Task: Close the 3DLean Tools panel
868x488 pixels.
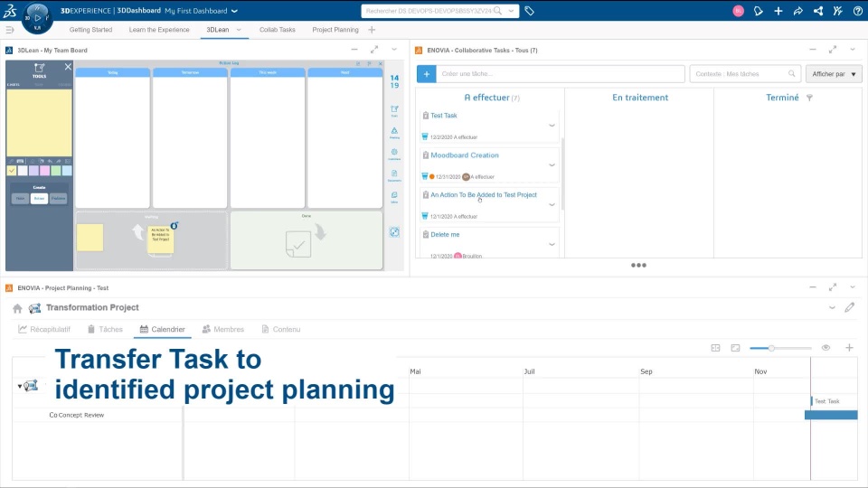Action: click(68, 67)
